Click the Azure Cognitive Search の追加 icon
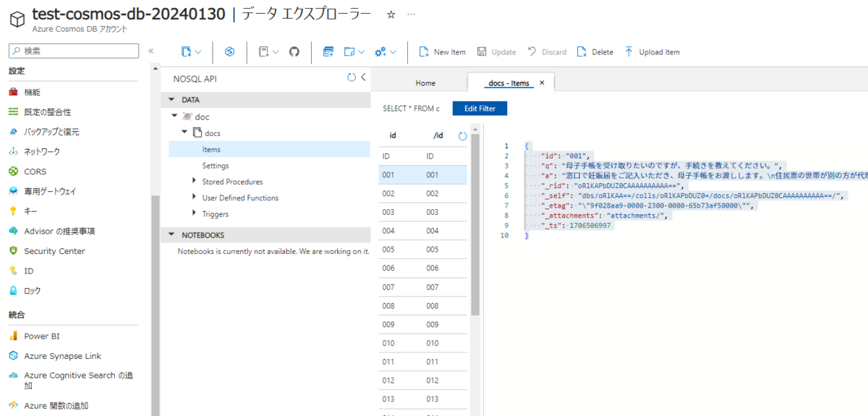 [13, 375]
